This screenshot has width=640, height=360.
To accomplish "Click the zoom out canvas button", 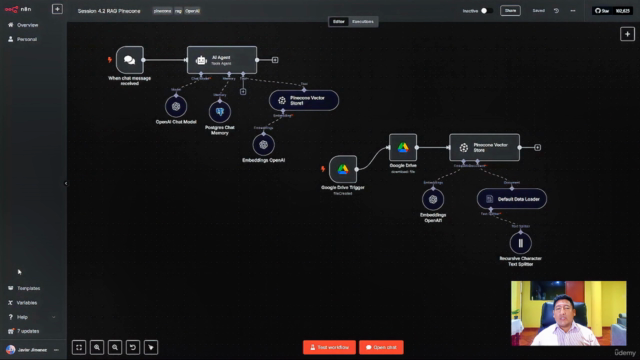I will click(x=115, y=347).
